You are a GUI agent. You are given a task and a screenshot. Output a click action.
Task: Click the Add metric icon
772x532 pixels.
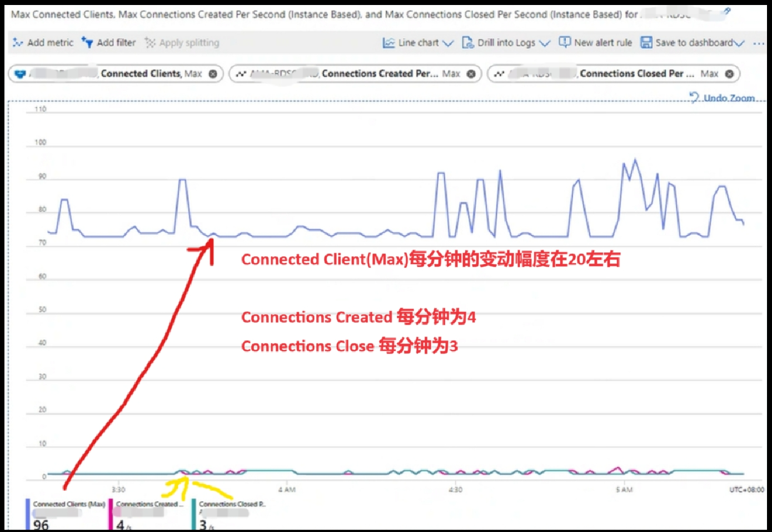point(18,42)
